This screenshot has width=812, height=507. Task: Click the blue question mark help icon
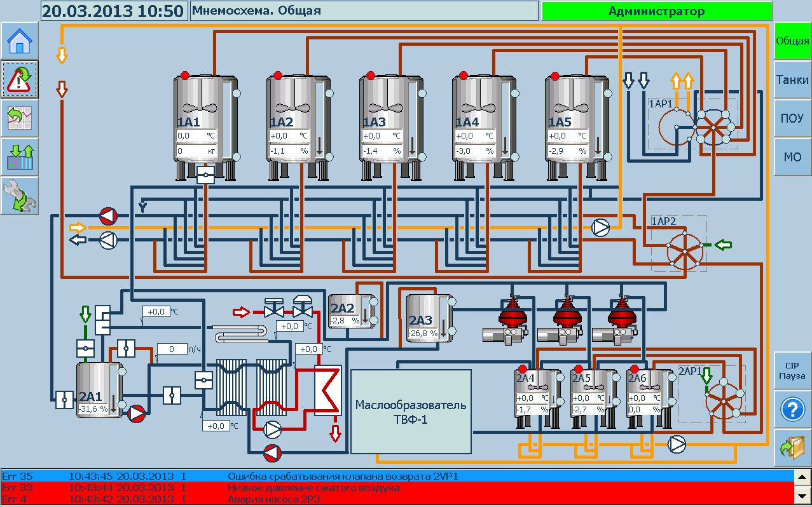tap(792, 409)
